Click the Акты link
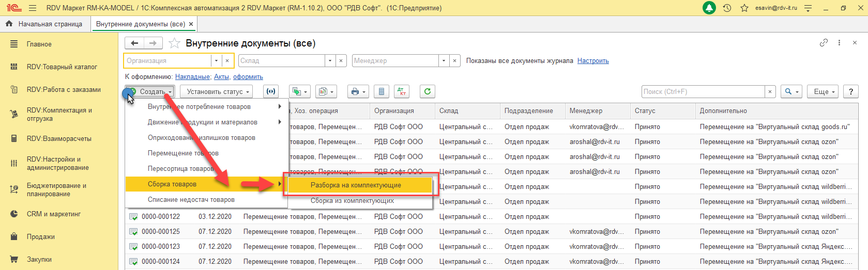The image size is (868, 270). (221, 76)
